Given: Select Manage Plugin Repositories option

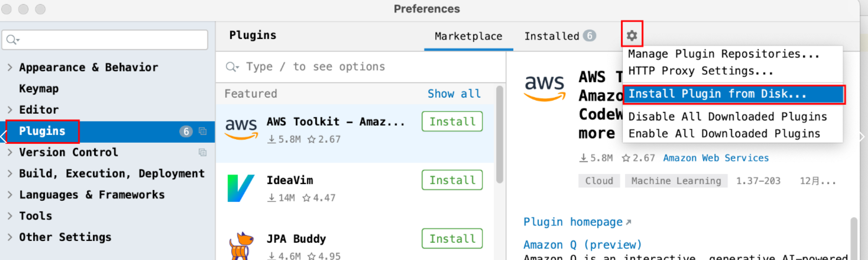Looking at the screenshot, I should tap(724, 54).
